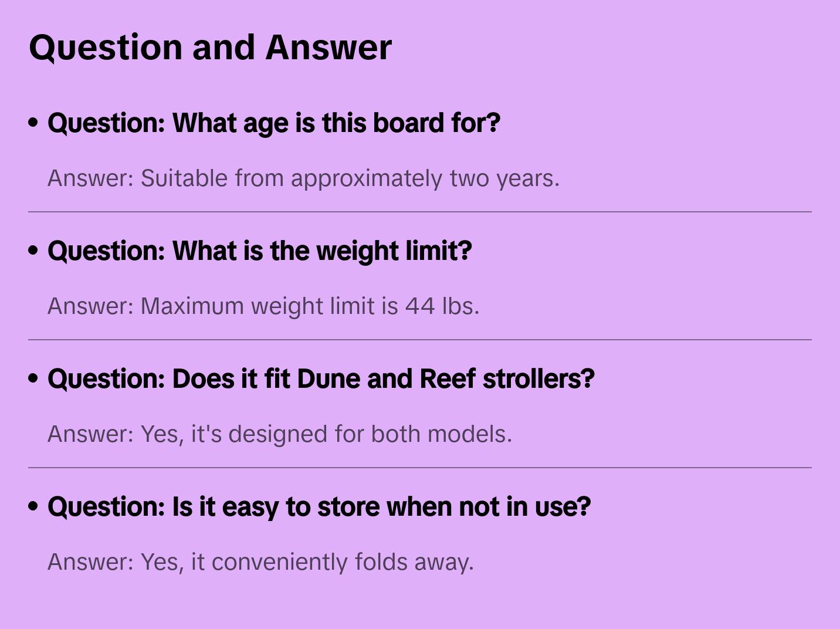Click the answer about folding away
This screenshot has height=629, width=840.
pos(260,562)
